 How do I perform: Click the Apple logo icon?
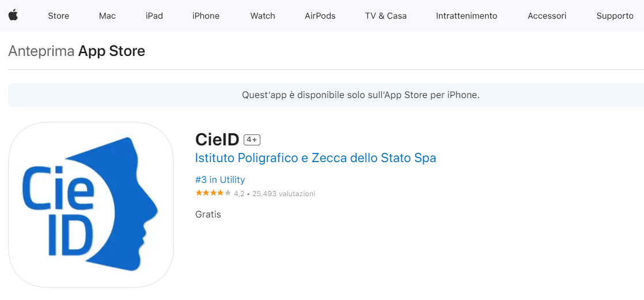coord(13,15)
